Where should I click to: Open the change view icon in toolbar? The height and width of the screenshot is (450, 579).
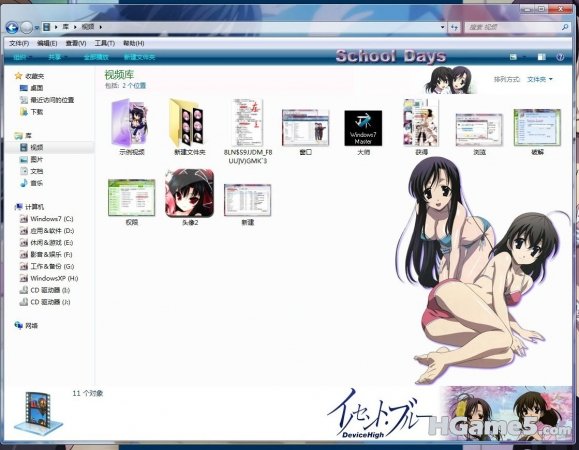click(513, 57)
